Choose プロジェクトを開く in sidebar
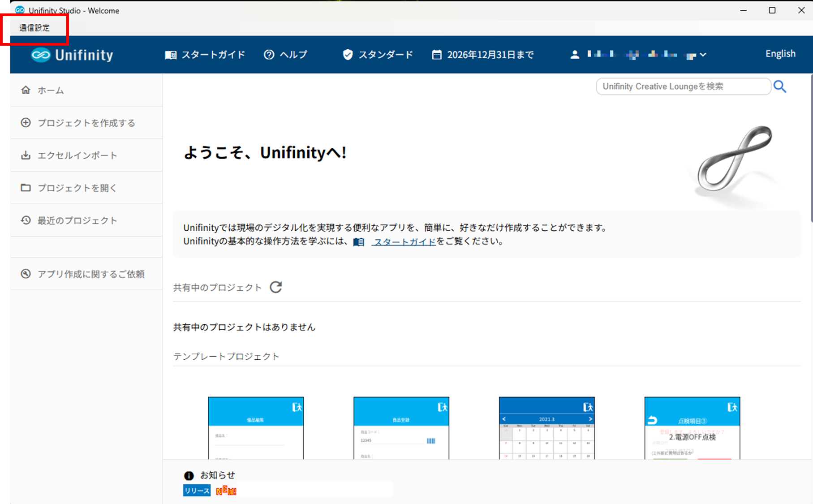813x504 pixels. (77, 188)
